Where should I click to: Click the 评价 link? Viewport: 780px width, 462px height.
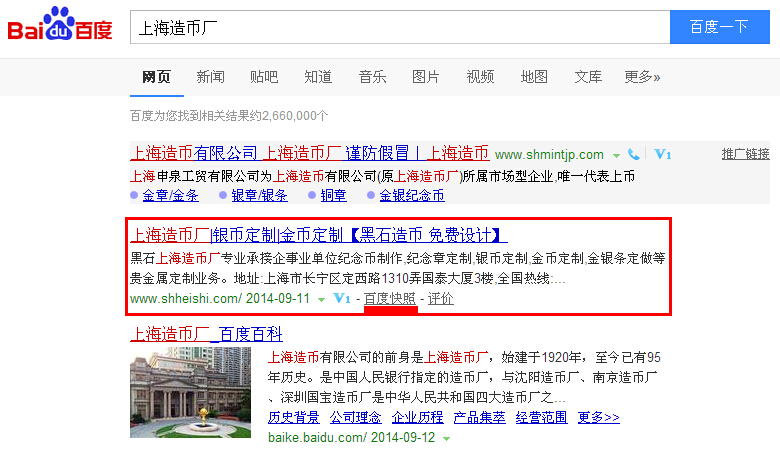tap(441, 298)
